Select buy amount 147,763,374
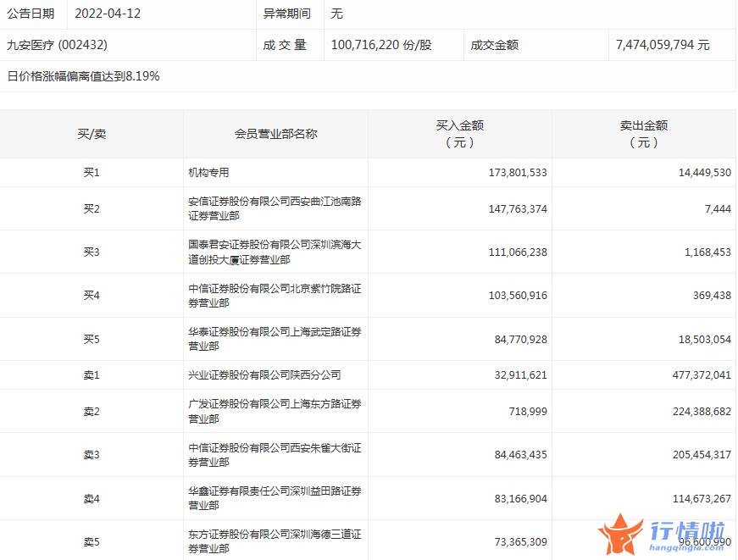 (x=518, y=208)
